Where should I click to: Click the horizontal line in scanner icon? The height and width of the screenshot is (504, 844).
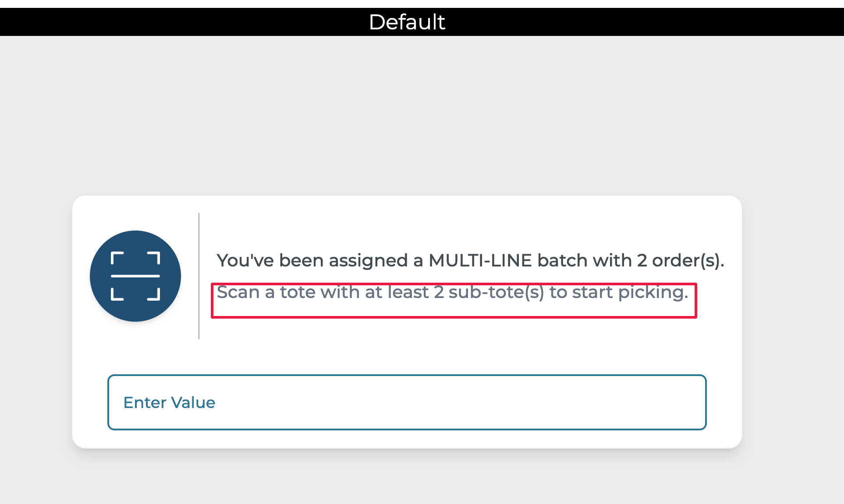[135, 276]
